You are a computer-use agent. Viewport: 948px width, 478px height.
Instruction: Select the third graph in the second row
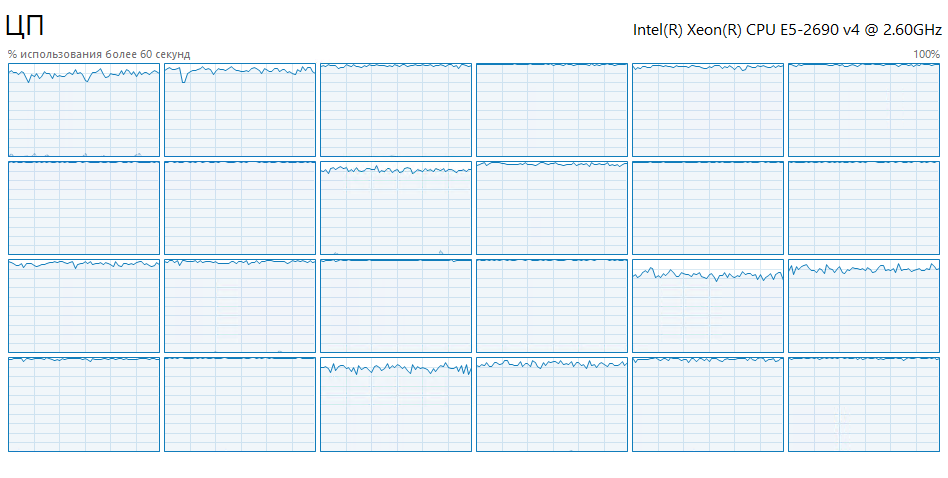point(396,208)
